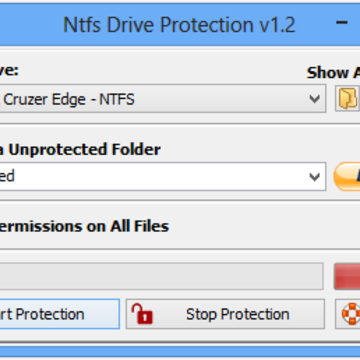Click the Show A… label above the folder icon
The height and width of the screenshot is (360, 360).
333,73
